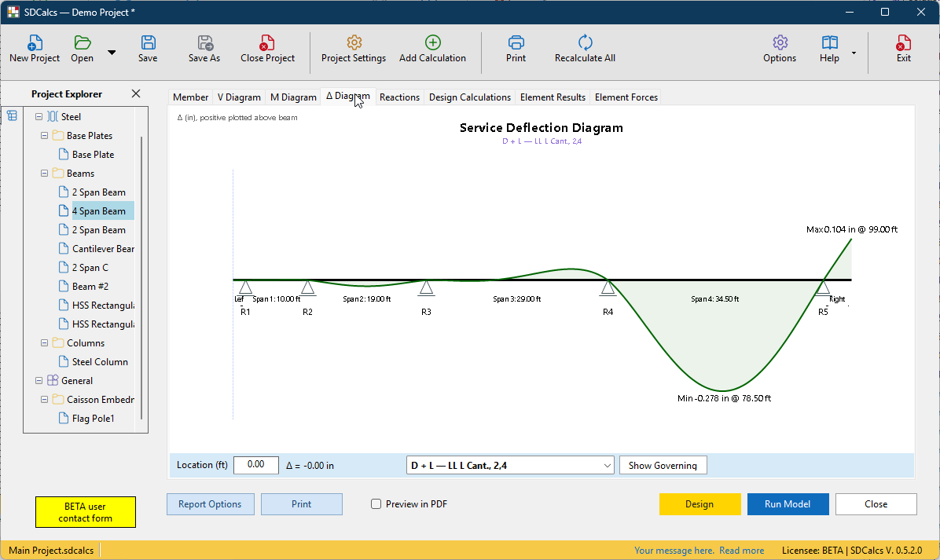Open the BETA user contact form

pos(86,512)
